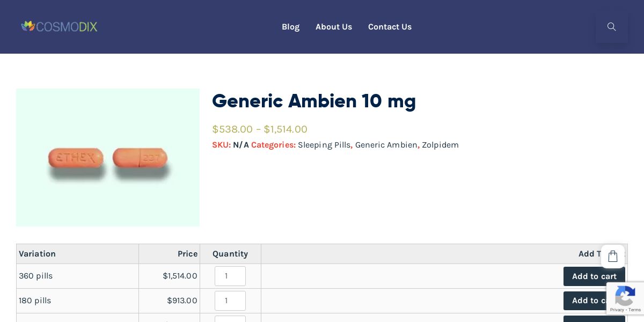644x322 pixels.
Task: Open the floating shopping bag cart
Action: click(x=613, y=257)
